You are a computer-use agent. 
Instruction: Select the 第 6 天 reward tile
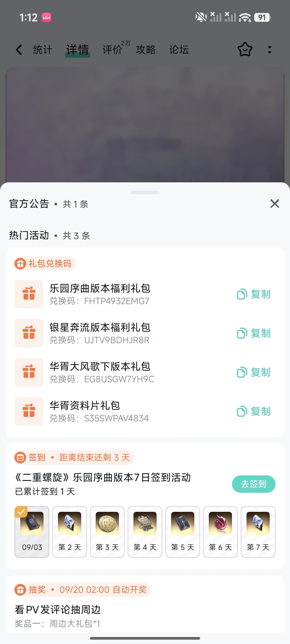(220, 532)
